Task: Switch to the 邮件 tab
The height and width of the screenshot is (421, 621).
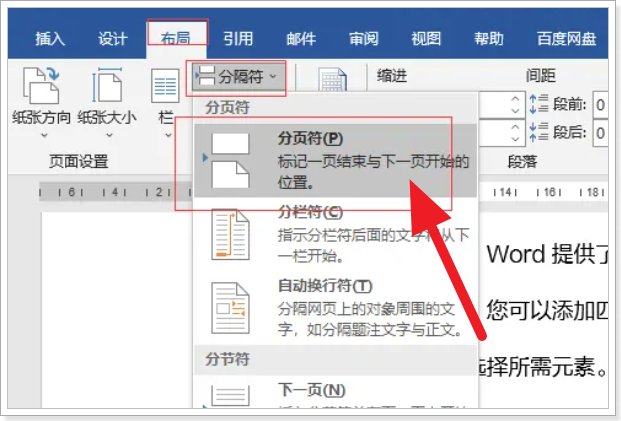Action: (301, 39)
